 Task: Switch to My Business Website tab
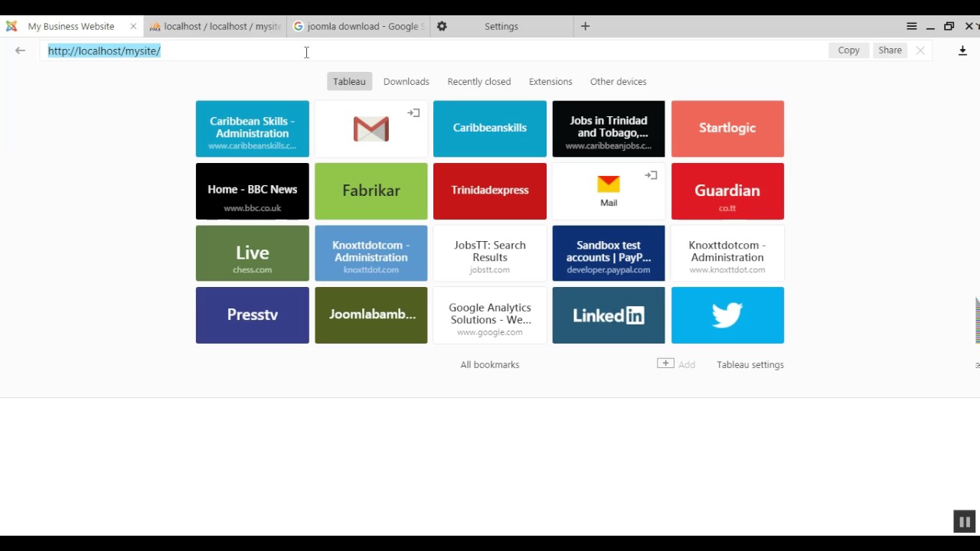click(x=71, y=26)
